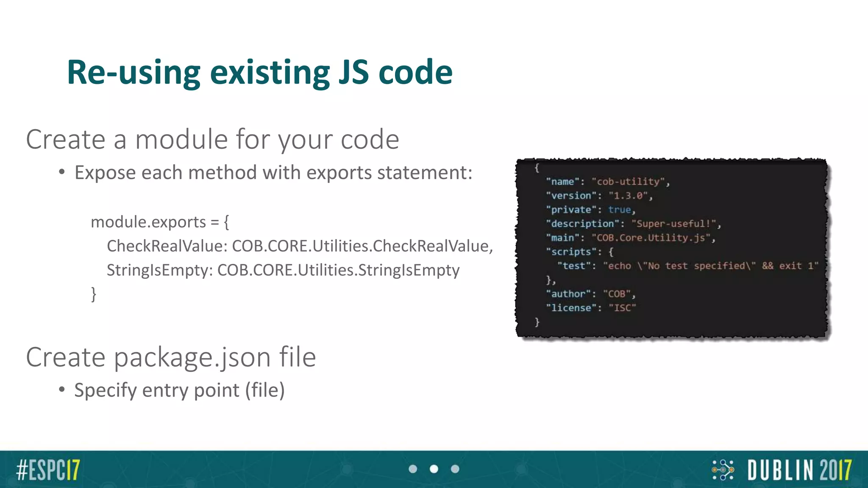Click the package.json code screenshot
This screenshot has width=868, height=488.
[672, 248]
